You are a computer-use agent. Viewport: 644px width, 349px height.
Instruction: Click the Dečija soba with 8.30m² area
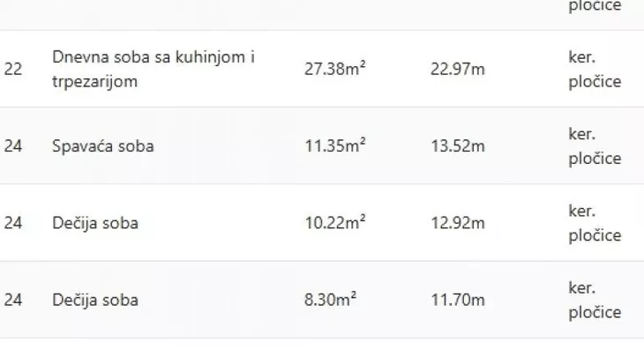pyautogui.click(x=95, y=301)
